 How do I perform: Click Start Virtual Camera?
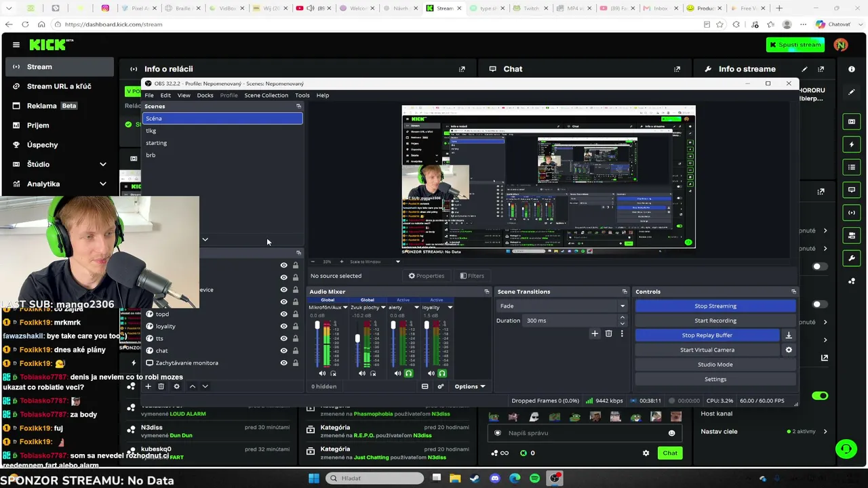point(707,350)
